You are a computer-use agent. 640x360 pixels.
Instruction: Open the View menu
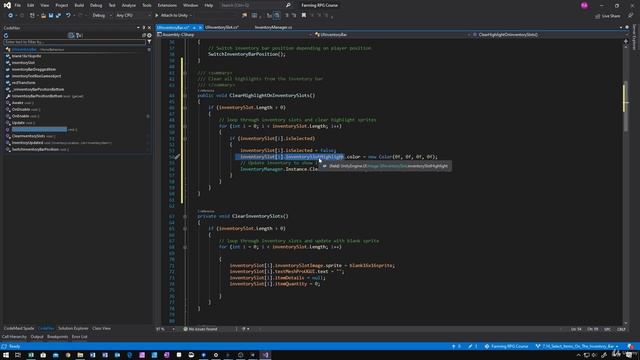[44, 5]
